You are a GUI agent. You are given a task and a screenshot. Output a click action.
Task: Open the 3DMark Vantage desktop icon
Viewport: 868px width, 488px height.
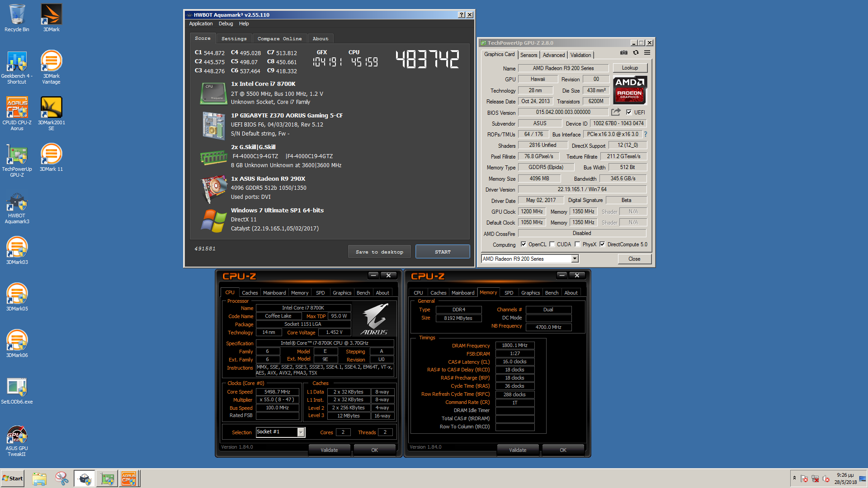pos(51,68)
